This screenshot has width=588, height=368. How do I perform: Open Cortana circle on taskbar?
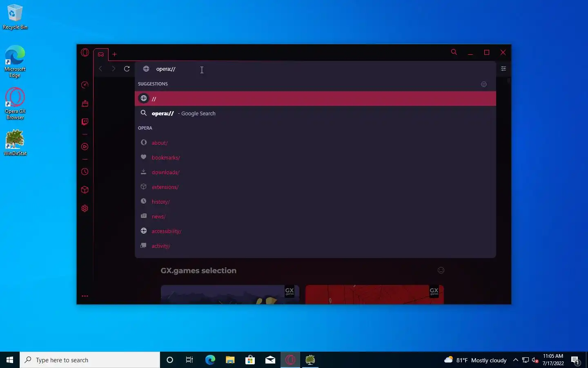coord(170,360)
